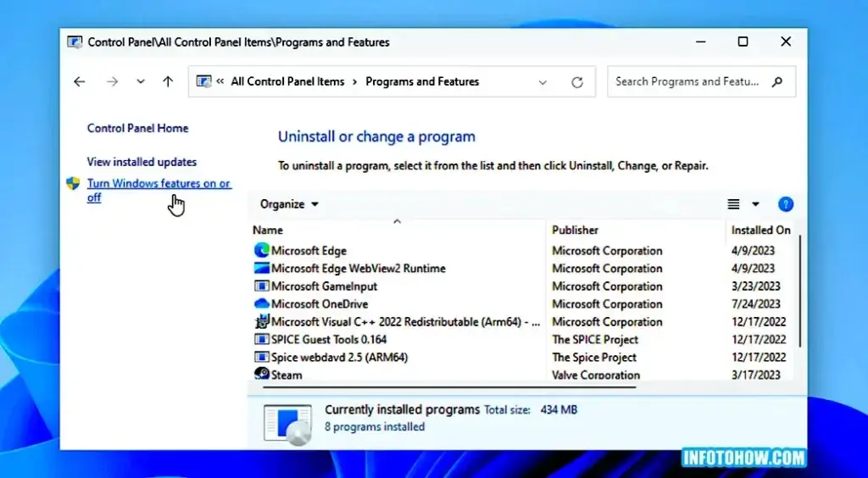Open the More view options arrow
868x478 pixels.
tap(755, 205)
